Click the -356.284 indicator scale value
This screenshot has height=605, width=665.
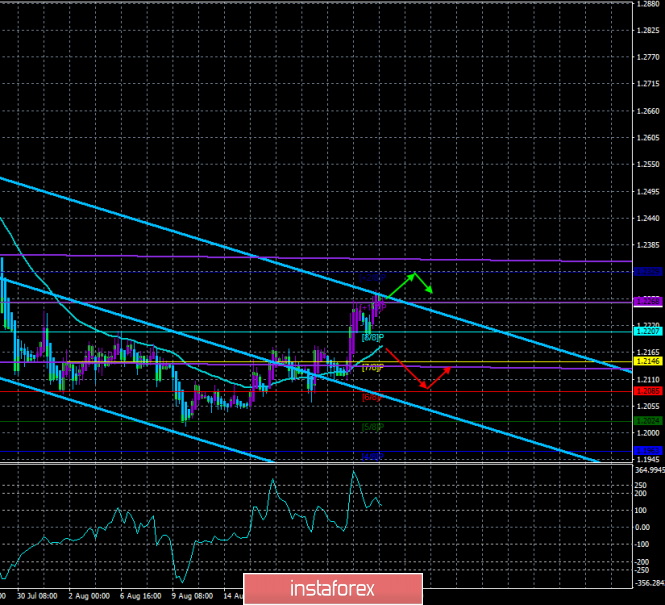coord(649,583)
